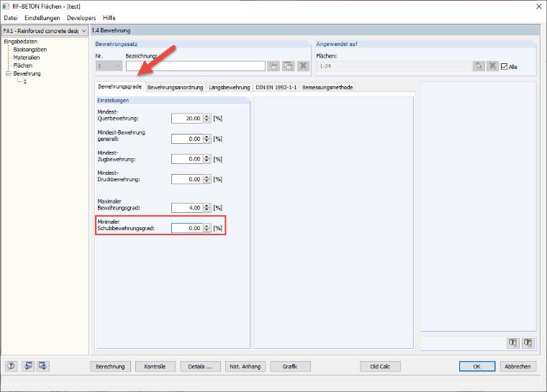The width and height of the screenshot is (547, 392).
Task: Toggle the Alle checkbox
Action: [504, 67]
